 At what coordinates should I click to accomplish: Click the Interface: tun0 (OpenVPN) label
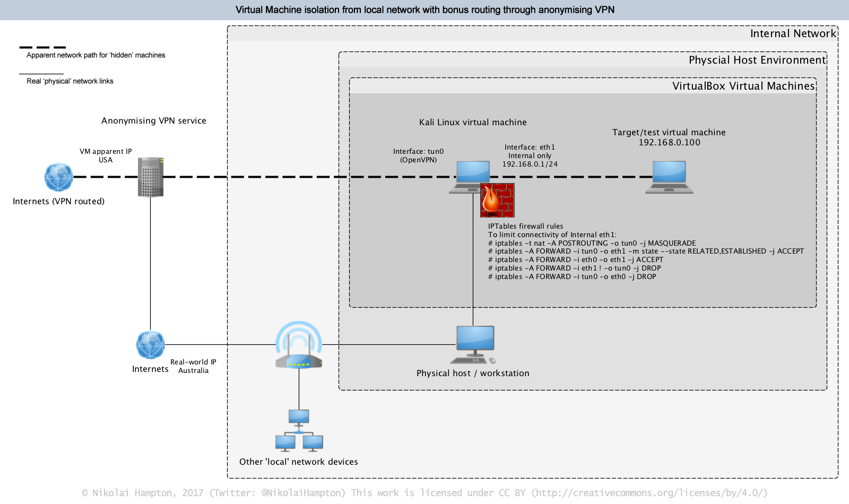(418, 155)
